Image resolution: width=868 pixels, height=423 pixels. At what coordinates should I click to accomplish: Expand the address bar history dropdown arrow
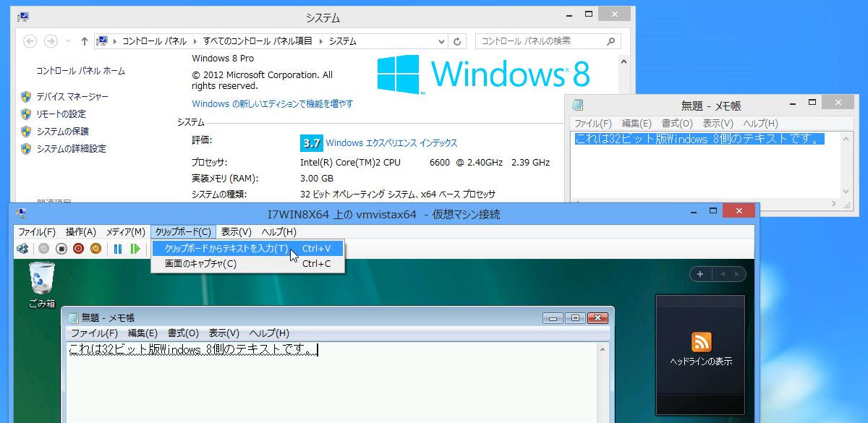click(x=441, y=41)
